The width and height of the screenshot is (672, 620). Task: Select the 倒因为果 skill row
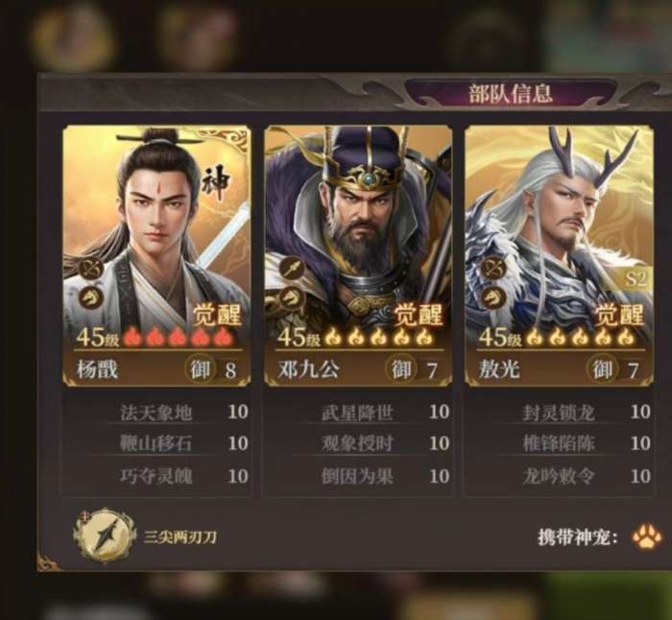[x=358, y=476]
